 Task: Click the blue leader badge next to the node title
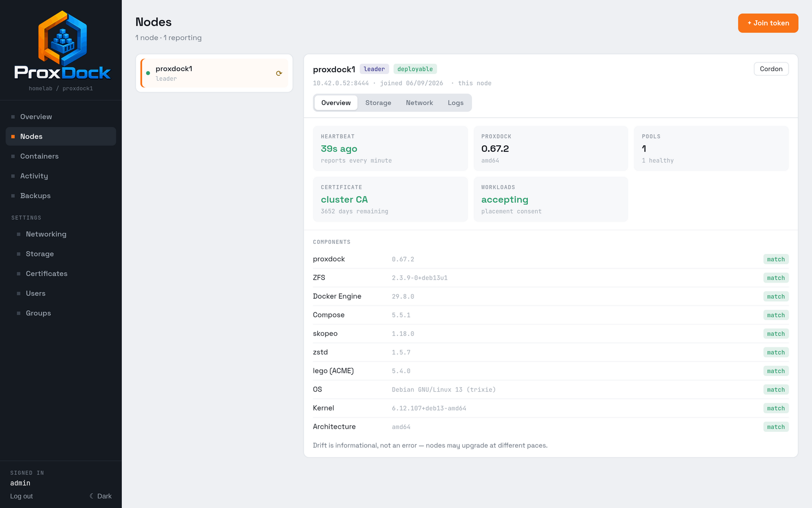[x=374, y=69]
